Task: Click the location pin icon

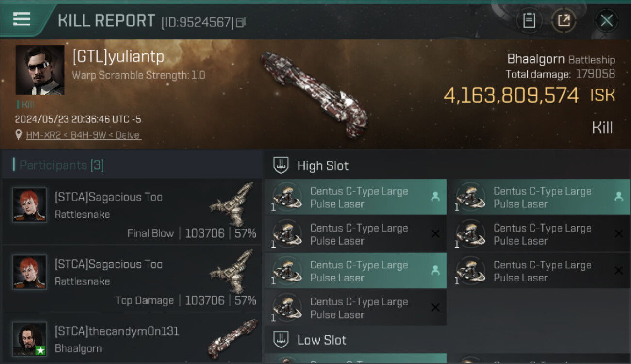Action: 19,134
